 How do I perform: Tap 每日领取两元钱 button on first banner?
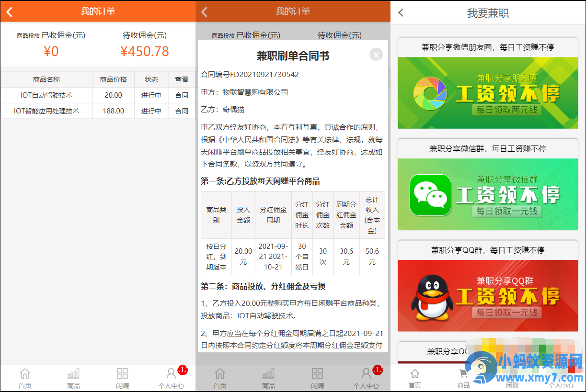click(506, 110)
